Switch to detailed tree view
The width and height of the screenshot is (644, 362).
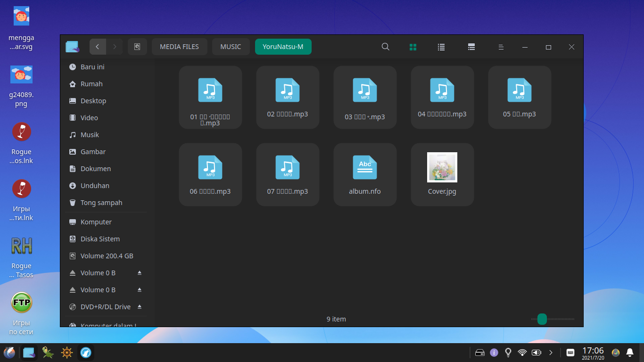(x=471, y=47)
